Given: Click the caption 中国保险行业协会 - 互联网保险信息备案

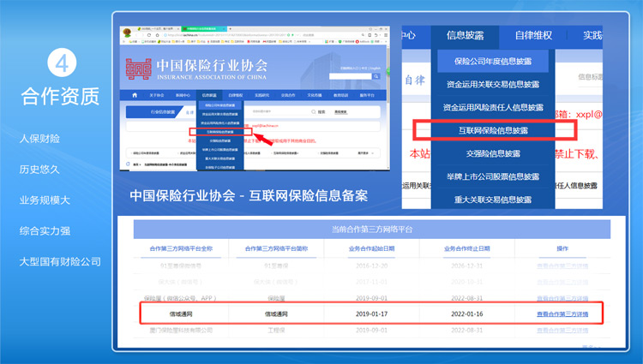Looking at the screenshot, I should [249, 196].
